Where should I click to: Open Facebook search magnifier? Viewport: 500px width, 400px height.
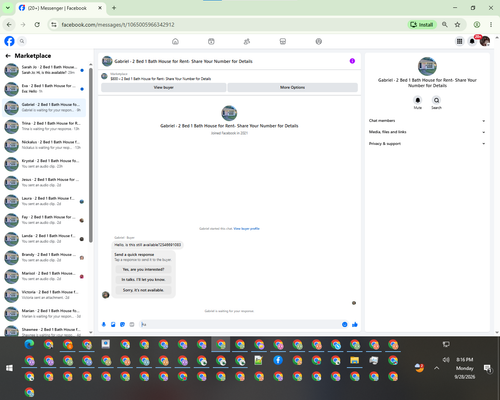[22, 41]
